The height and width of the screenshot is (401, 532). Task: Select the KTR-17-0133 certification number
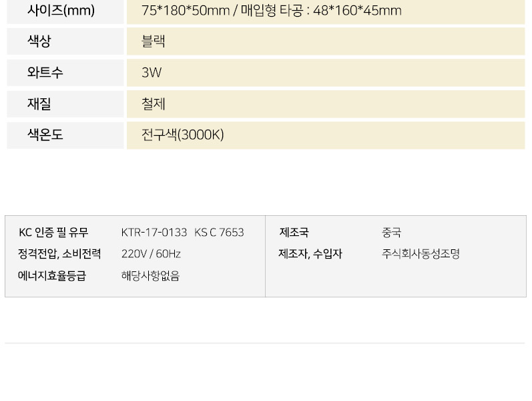click(154, 233)
